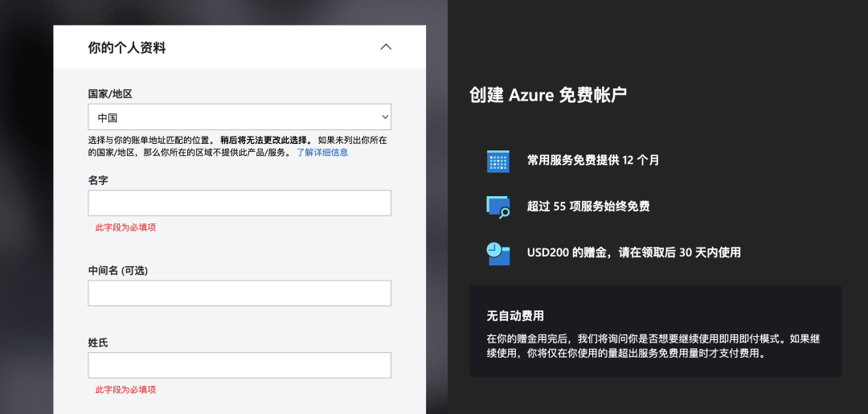Click the 姓氏 field label
This screenshot has height=414, width=868.
[x=98, y=342]
